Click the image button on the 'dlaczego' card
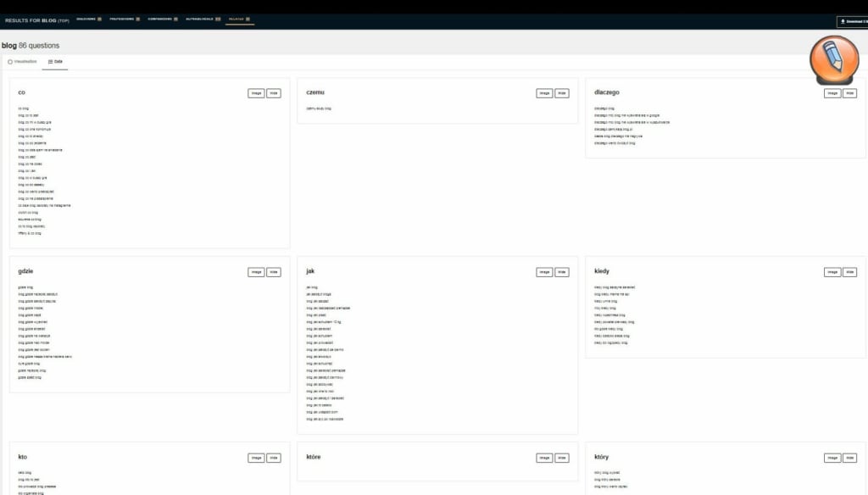The height and width of the screenshot is (495, 868). [x=831, y=93]
